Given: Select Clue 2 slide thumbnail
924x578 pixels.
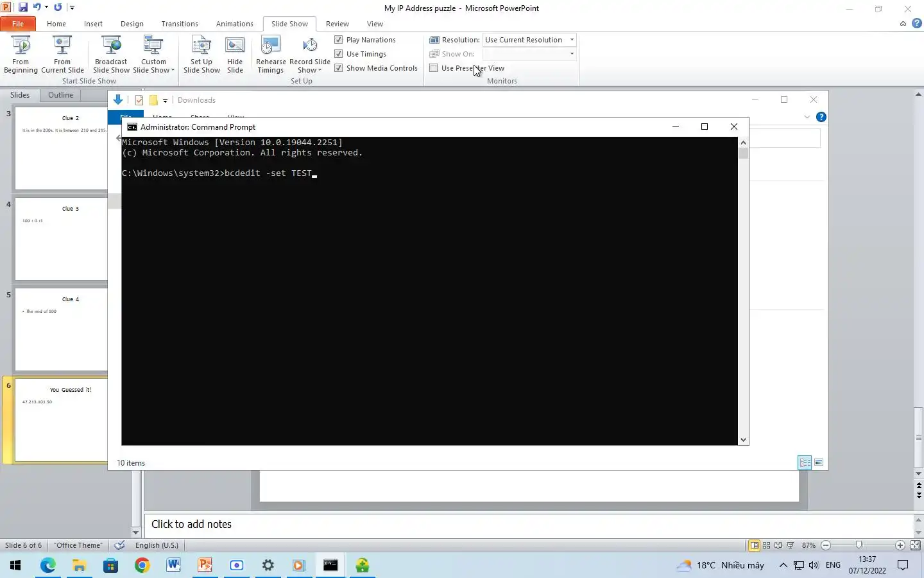Looking at the screenshot, I should [x=61, y=148].
